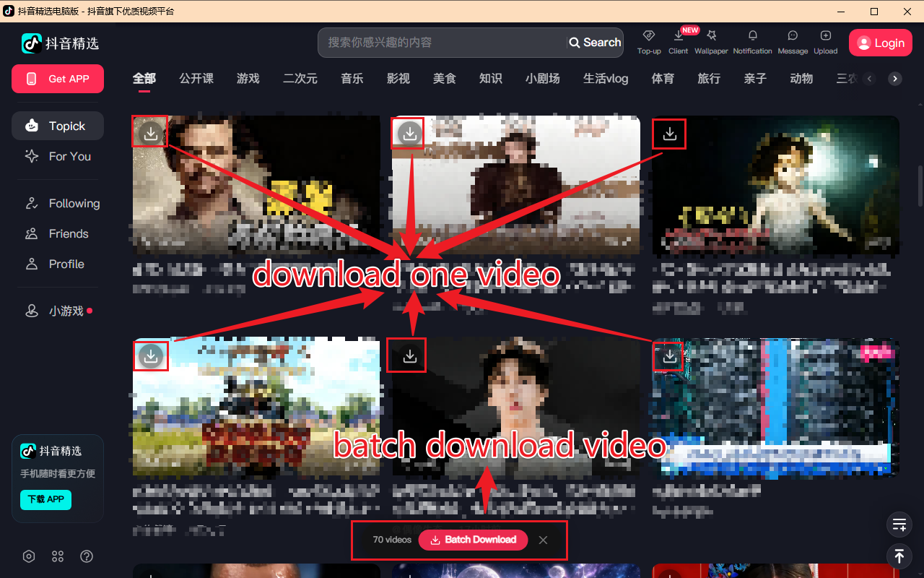Click the Batch Download button
The height and width of the screenshot is (578, 924).
pos(473,540)
